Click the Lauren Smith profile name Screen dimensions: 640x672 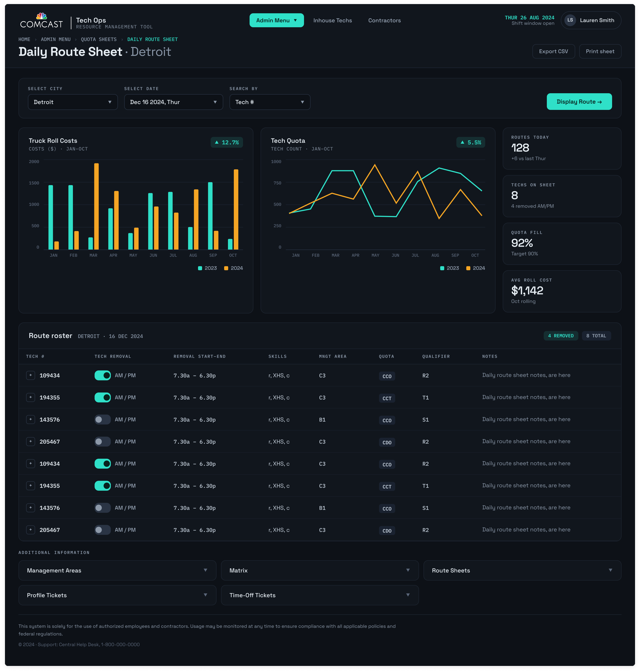pos(597,20)
